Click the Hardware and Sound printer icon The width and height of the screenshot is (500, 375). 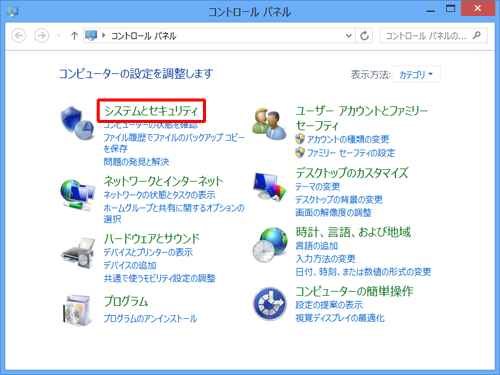click(x=78, y=253)
